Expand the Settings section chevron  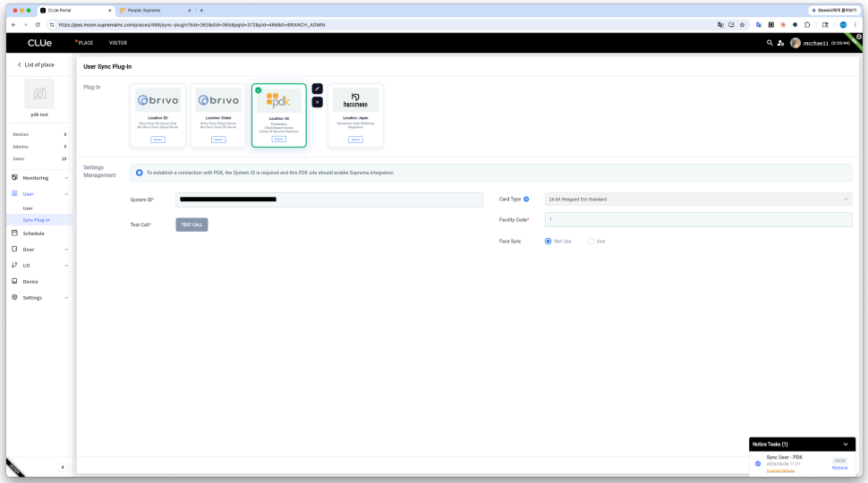click(x=66, y=298)
